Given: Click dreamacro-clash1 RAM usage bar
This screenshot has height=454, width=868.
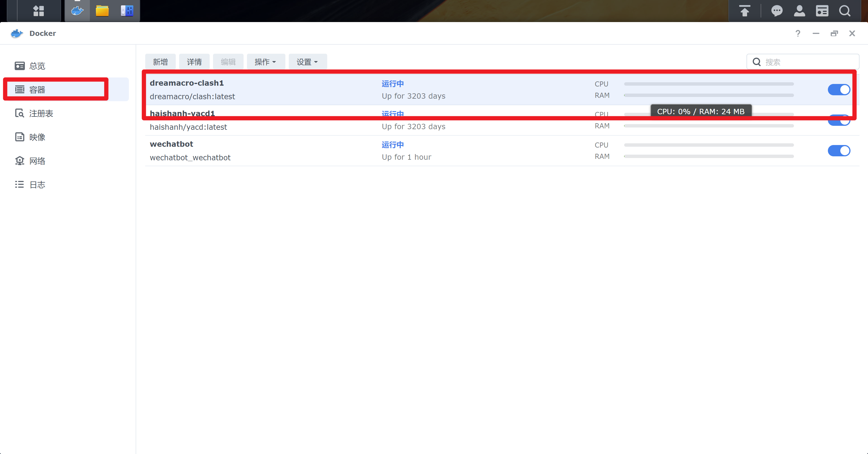Looking at the screenshot, I should point(709,95).
